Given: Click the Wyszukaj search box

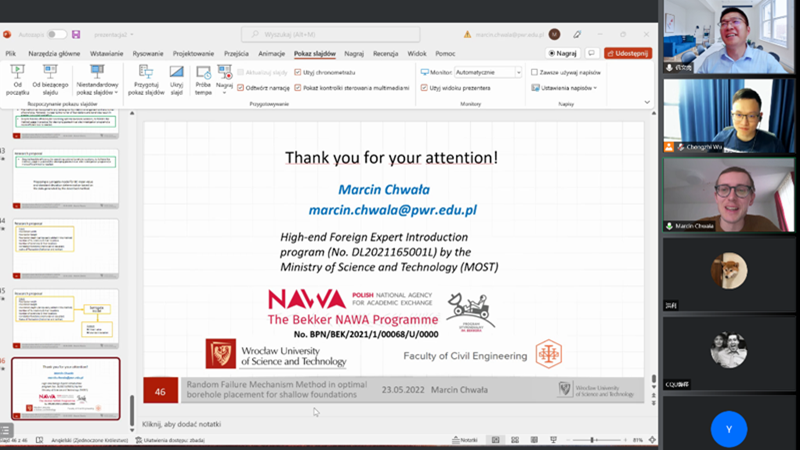Looking at the screenshot, I should point(331,34).
